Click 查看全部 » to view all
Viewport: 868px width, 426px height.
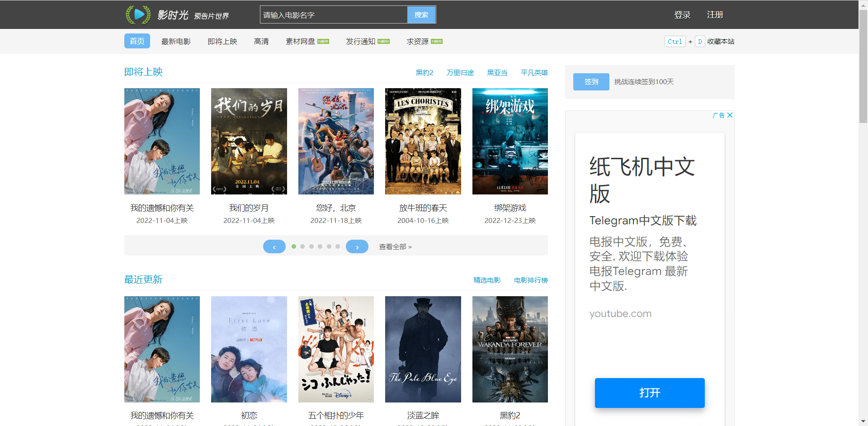(395, 246)
